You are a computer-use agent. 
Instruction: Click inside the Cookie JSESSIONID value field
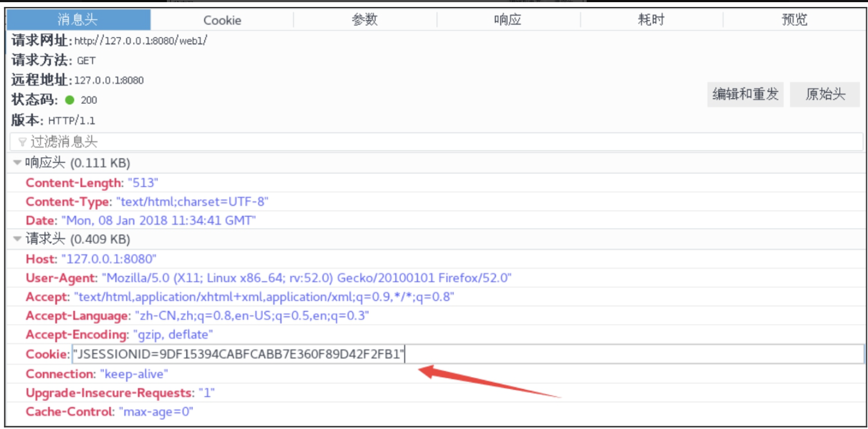[x=468, y=354]
